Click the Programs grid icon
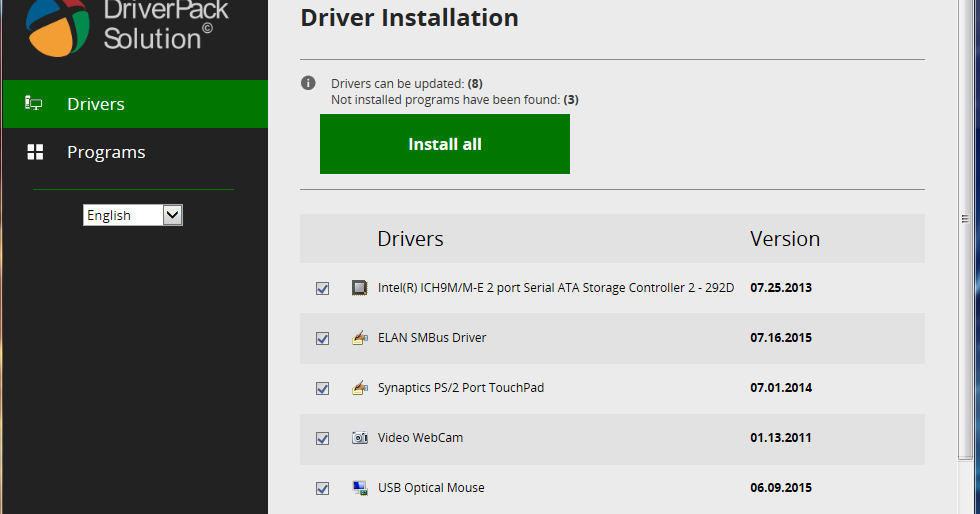This screenshot has width=980, height=514. pos(35,152)
